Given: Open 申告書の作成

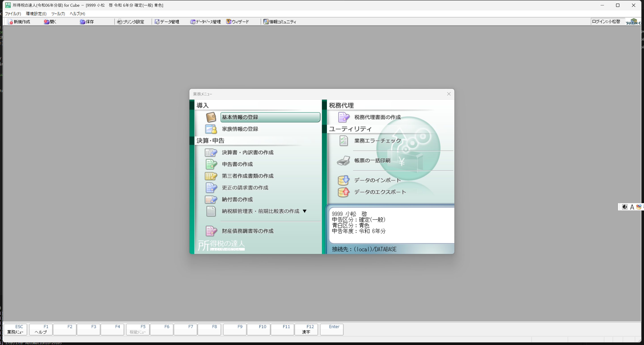Looking at the screenshot, I should point(237,164).
